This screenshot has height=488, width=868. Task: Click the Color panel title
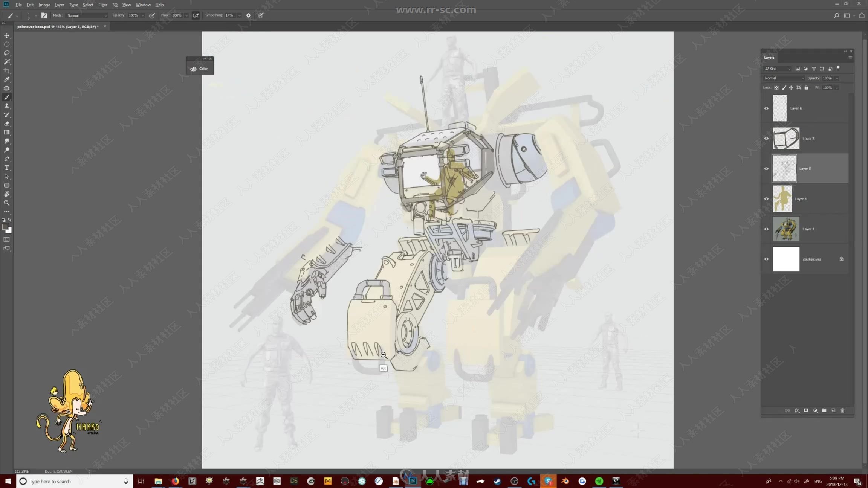[203, 69]
